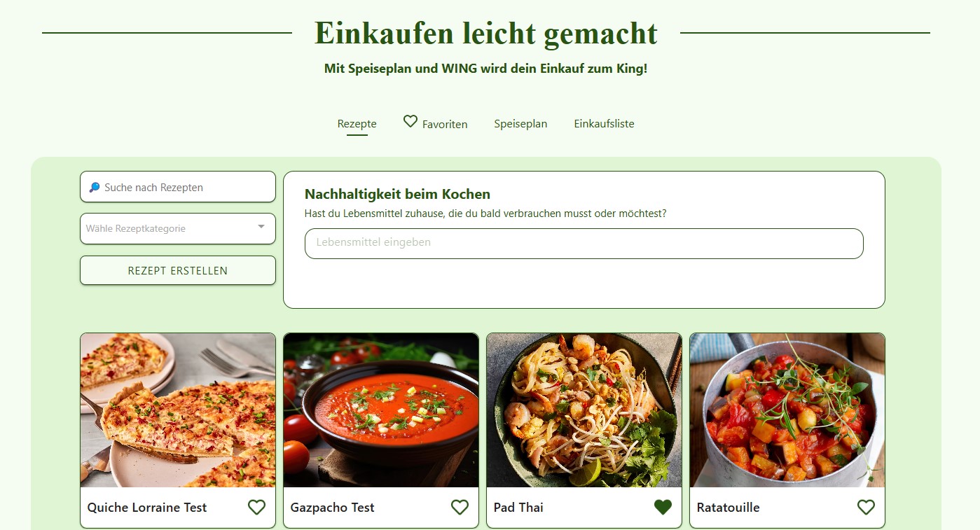Favorite the Quiche Lorraine Test recipe
The image size is (980, 530).
tap(257, 507)
